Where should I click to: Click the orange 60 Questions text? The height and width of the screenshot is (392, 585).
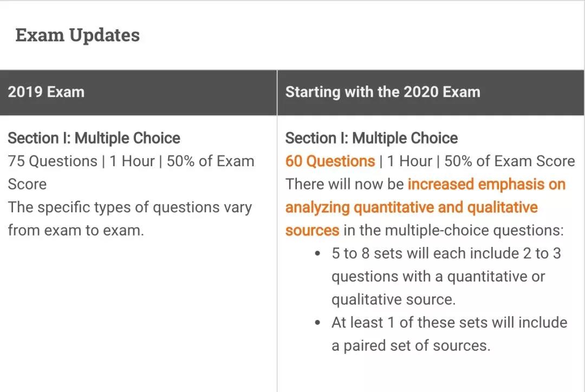[x=330, y=161]
